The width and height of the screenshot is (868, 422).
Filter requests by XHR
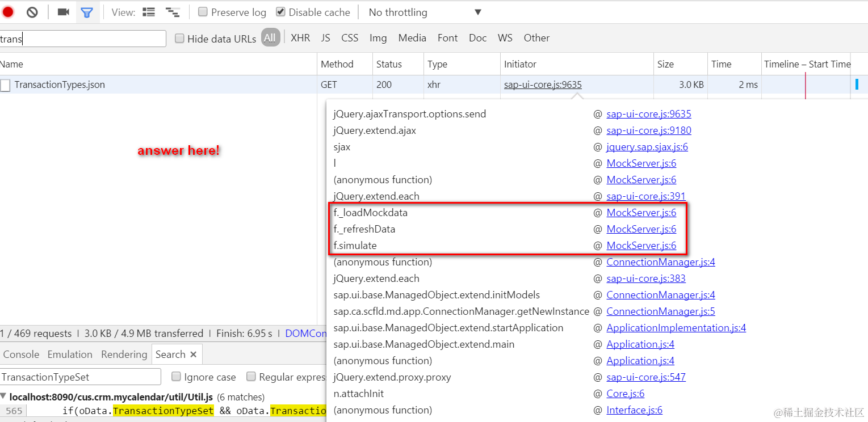[300, 38]
